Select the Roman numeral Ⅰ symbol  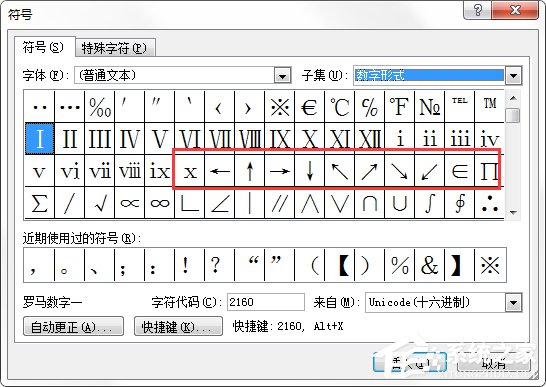(40, 138)
